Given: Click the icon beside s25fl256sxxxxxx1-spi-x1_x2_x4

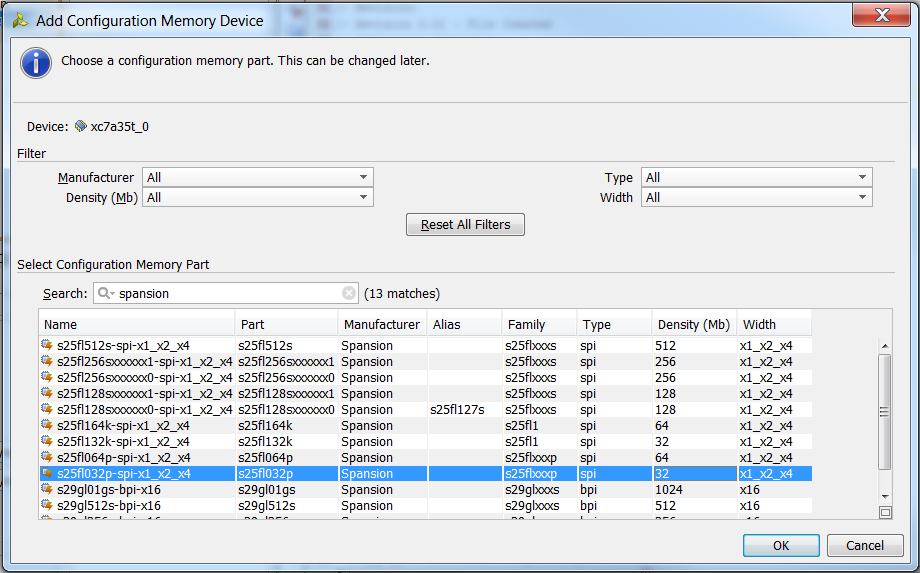Looking at the screenshot, I should (47, 361).
